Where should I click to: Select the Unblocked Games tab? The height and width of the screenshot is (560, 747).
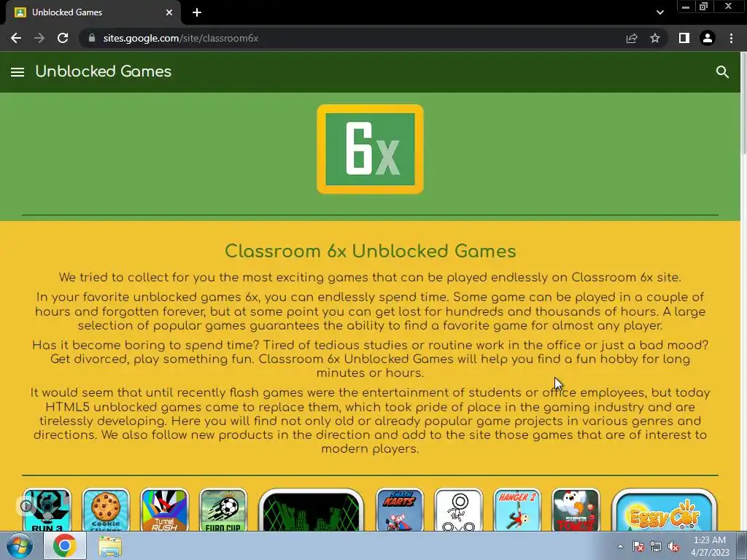93,12
